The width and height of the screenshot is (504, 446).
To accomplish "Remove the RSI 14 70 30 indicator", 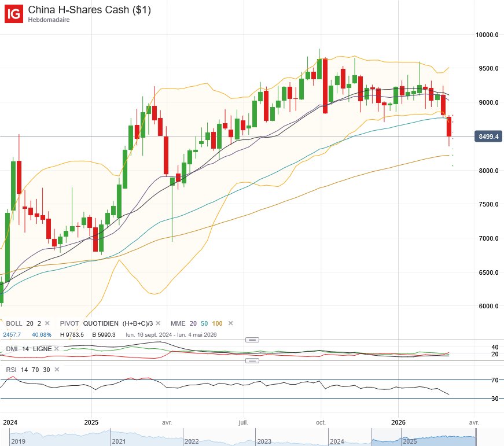I will 57,370.
